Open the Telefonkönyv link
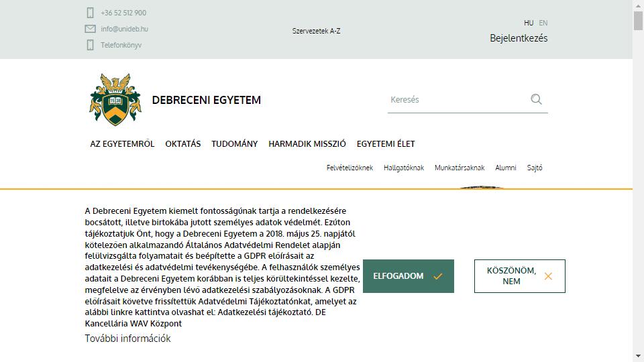 point(121,45)
